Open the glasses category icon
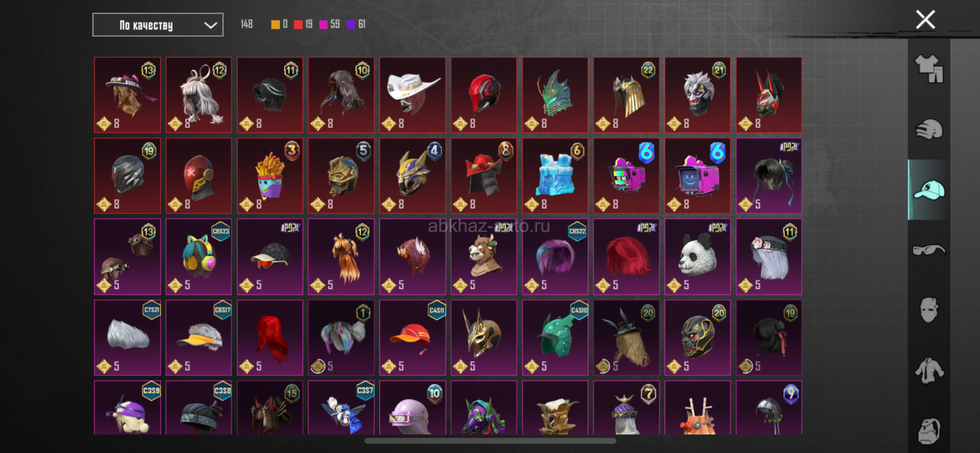The height and width of the screenshot is (453, 980). 929,250
